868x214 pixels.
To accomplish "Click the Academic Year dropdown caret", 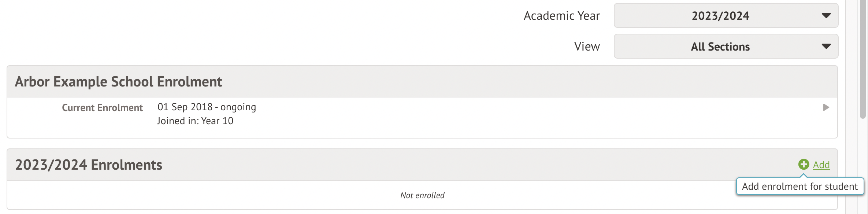I will click(826, 16).
